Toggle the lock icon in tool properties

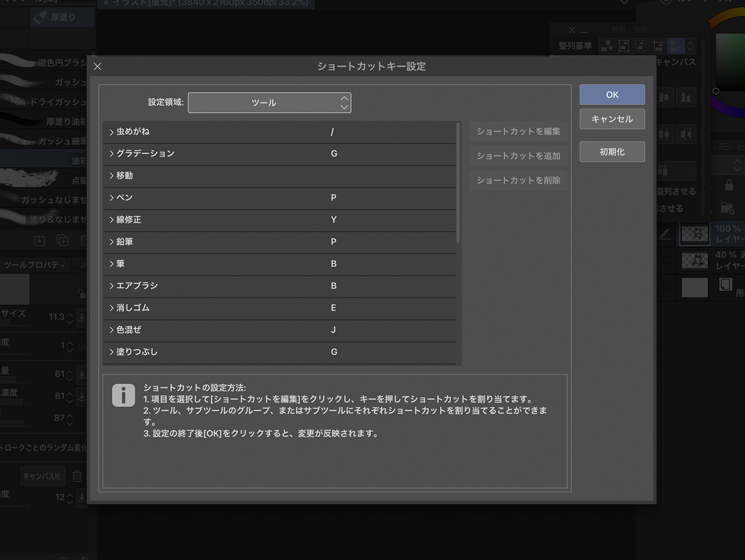coord(81,293)
